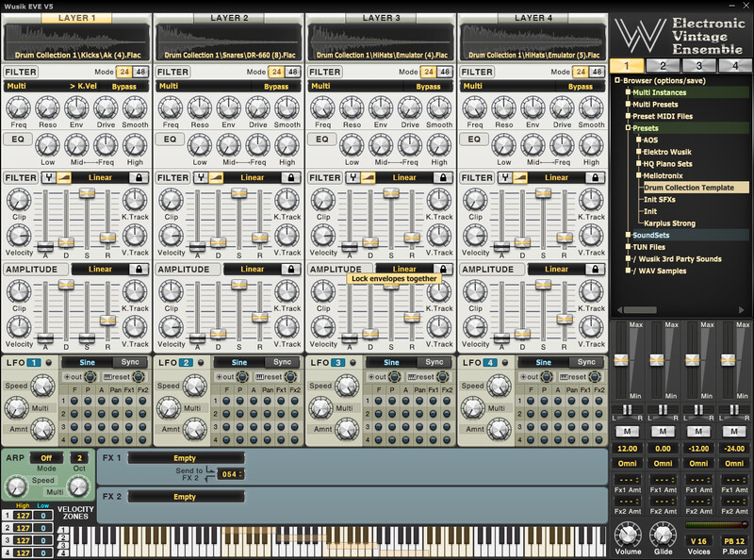This screenshot has height=560, width=754.
Task: Click the ARP Oct value 2
Action: tap(79, 458)
